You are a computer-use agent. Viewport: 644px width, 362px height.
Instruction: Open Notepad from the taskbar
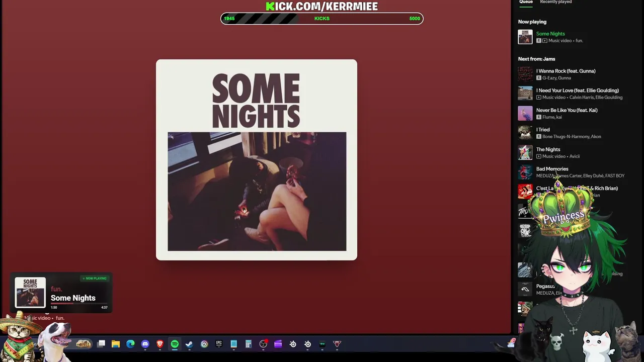click(x=233, y=344)
